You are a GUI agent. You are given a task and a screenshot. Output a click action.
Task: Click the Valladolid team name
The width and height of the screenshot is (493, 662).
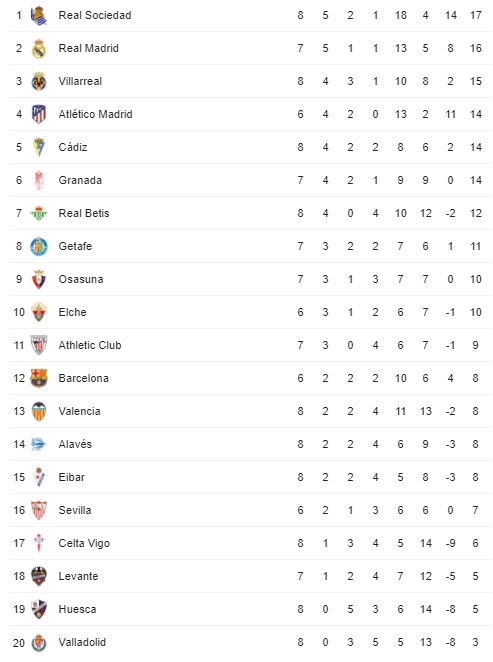point(82,642)
